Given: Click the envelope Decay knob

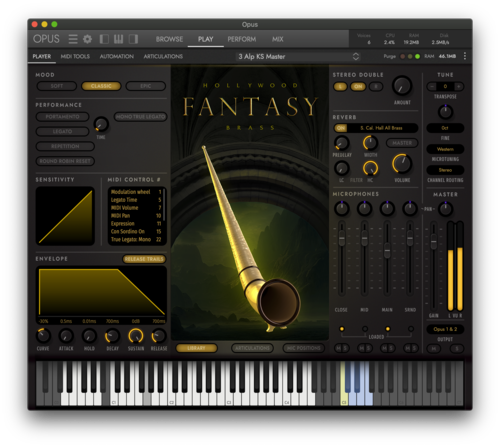Looking at the screenshot, I should 112,336.
